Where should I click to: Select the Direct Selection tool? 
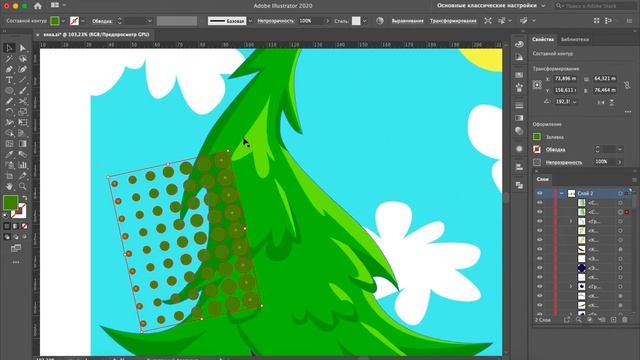click(x=23, y=48)
